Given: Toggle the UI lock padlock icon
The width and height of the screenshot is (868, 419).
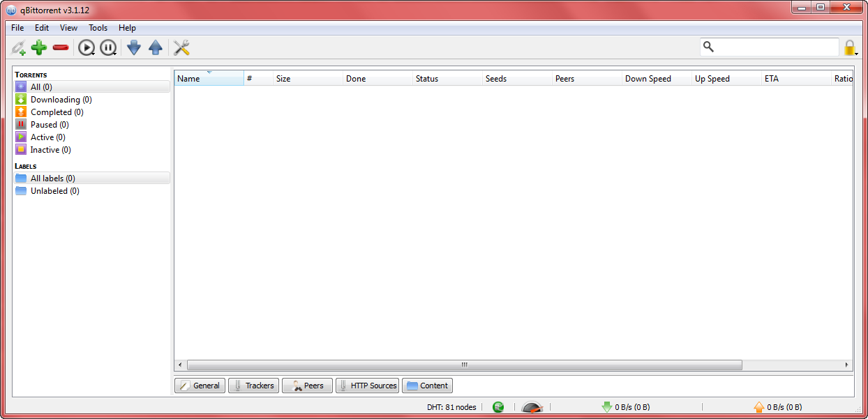Looking at the screenshot, I should coord(850,47).
